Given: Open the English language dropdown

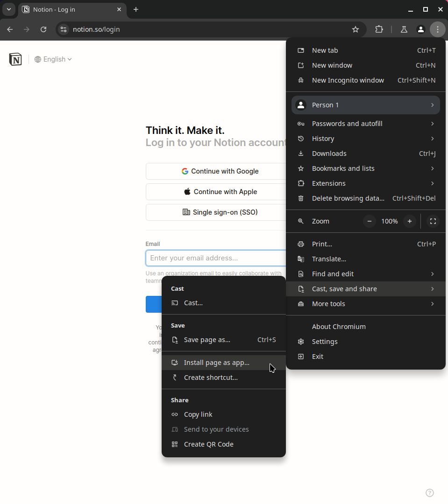Looking at the screenshot, I should 53,59.
